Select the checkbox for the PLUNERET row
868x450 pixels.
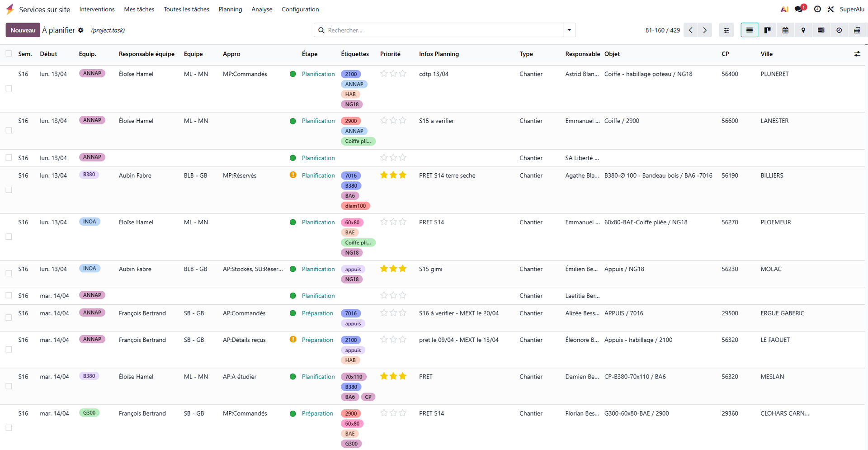point(9,88)
